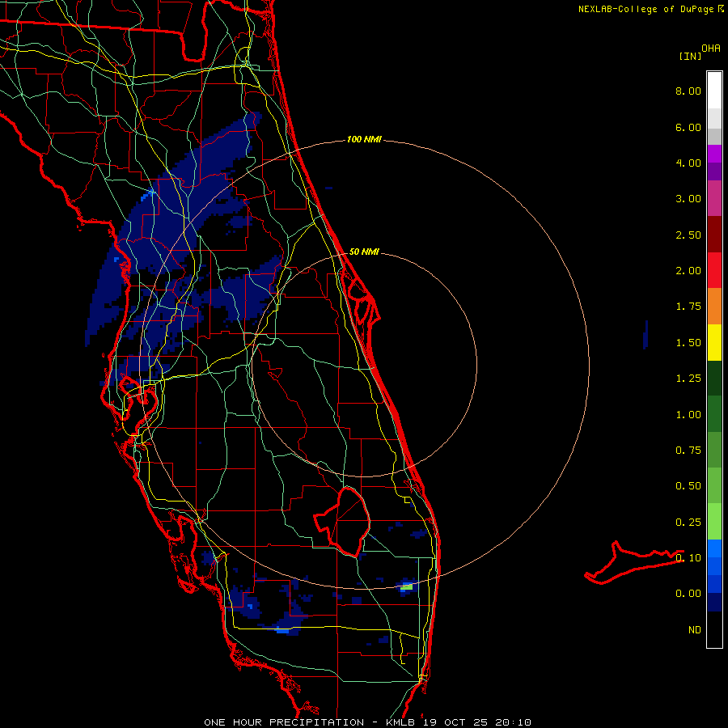Screen dimensions: 728x728
Task: Click the Grand Bahama island outline
Action: pos(633,562)
